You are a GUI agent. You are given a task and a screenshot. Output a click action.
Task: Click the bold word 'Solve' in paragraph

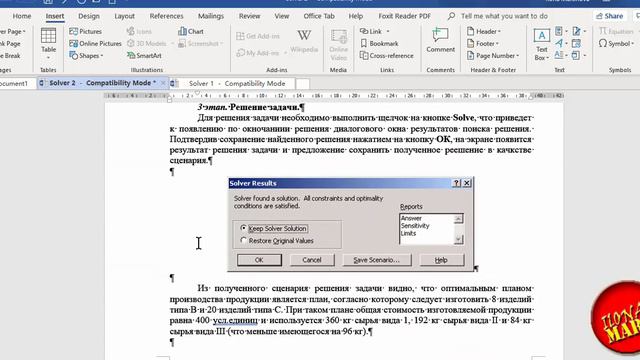[464, 118]
